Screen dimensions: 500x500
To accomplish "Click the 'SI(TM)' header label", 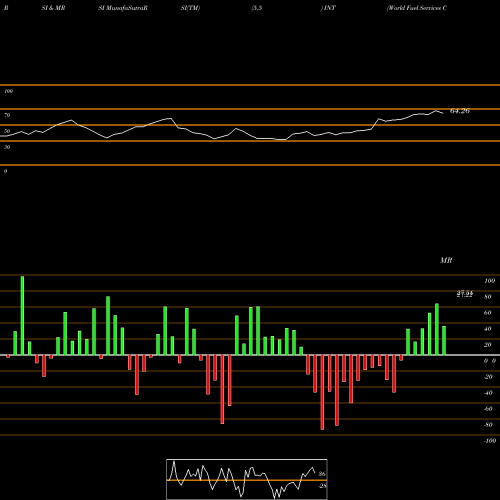I will click(x=190, y=8).
